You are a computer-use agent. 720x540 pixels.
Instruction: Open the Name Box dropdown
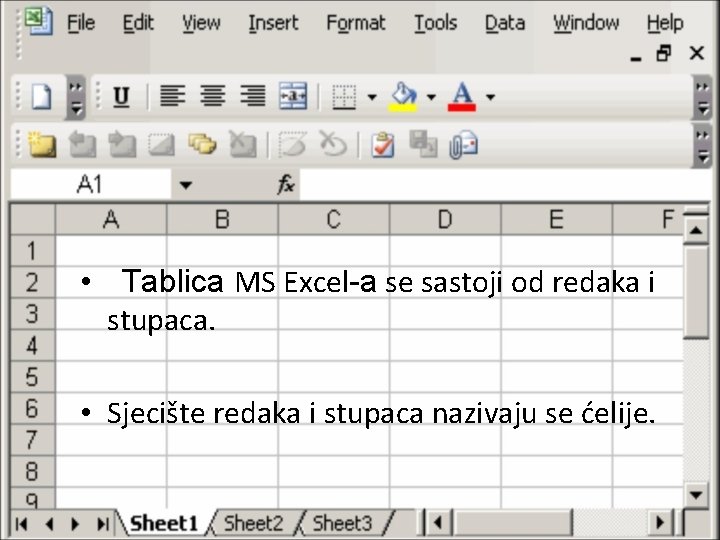(x=186, y=185)
